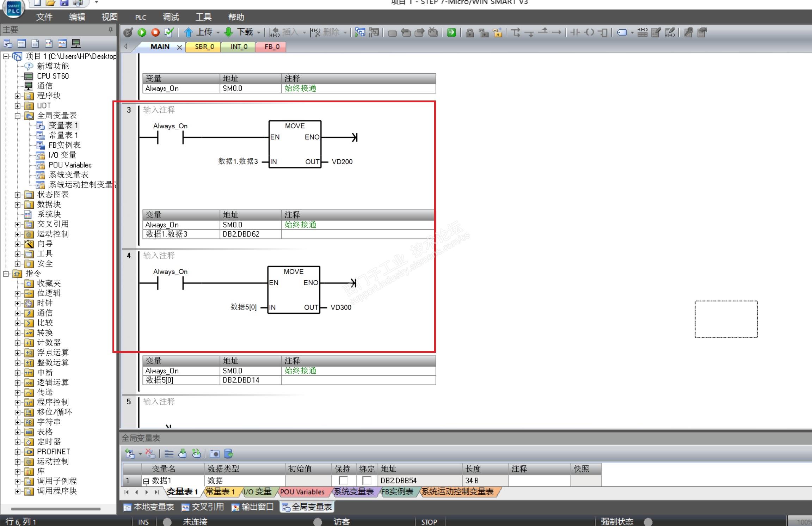812x526 pixels.
Task: Open the 调试 menu
Action: [x=171, y=17]
